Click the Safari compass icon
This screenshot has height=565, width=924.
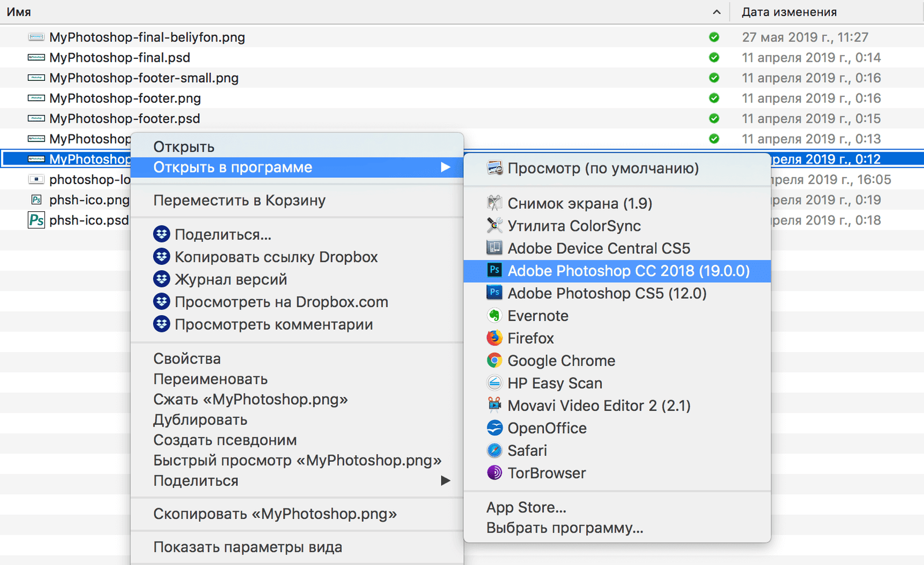(494, 451)
